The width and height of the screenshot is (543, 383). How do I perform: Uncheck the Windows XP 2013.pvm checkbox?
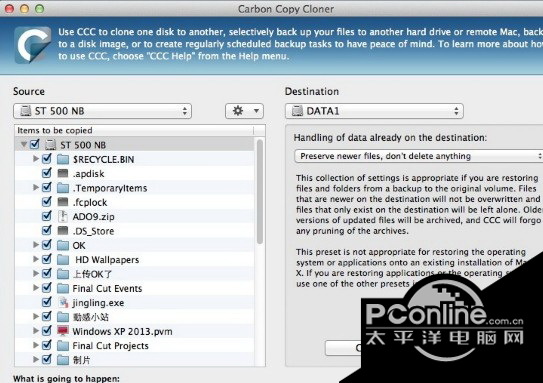point(46,331)
